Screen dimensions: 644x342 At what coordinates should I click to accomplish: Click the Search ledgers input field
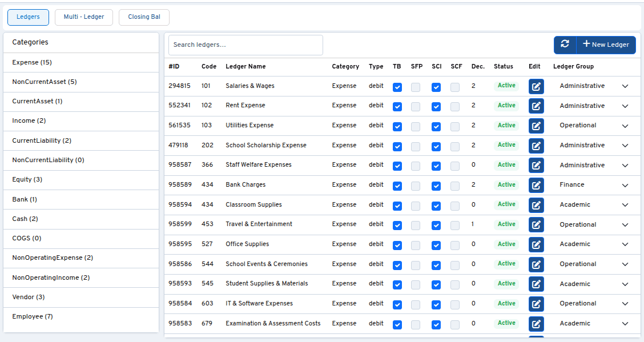coord(245,45)
